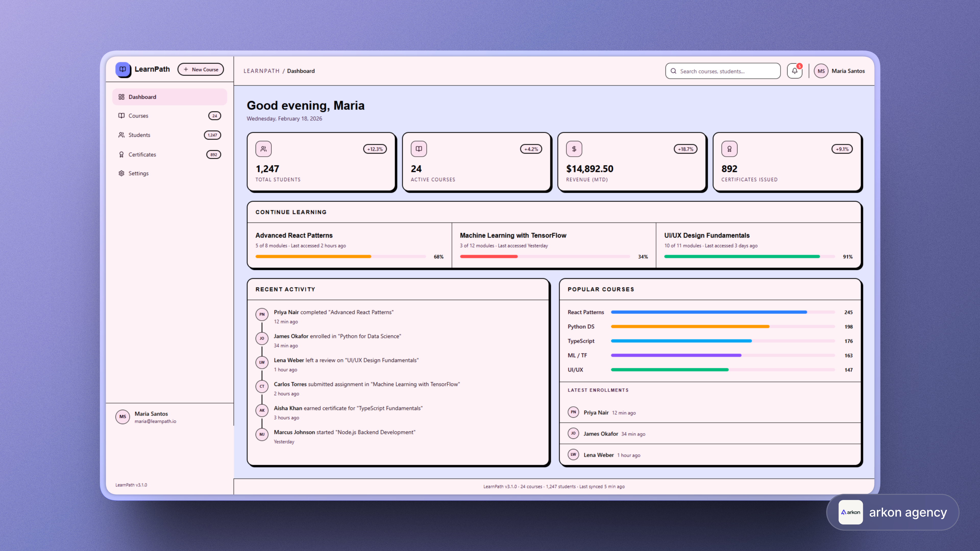Open the Students sidebar item
Viewport: 980px width, 551px height.
[x=170, y=135]
